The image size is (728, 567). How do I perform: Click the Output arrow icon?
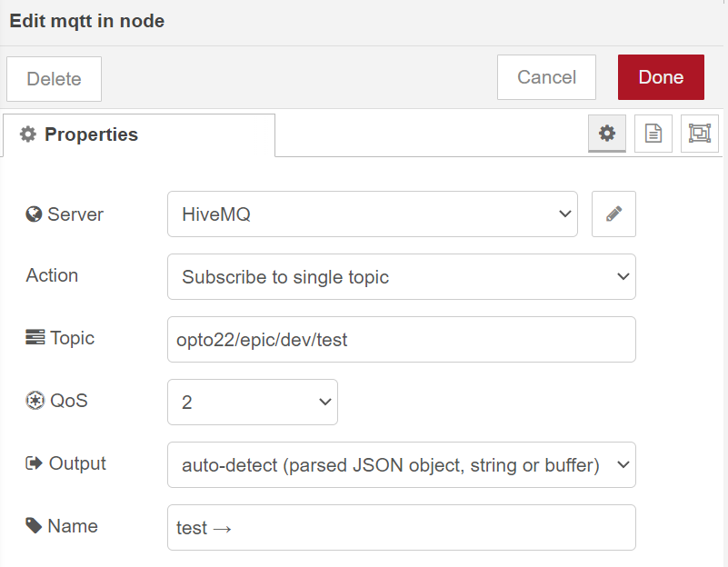pyautogui.click(x=33, y=463)
